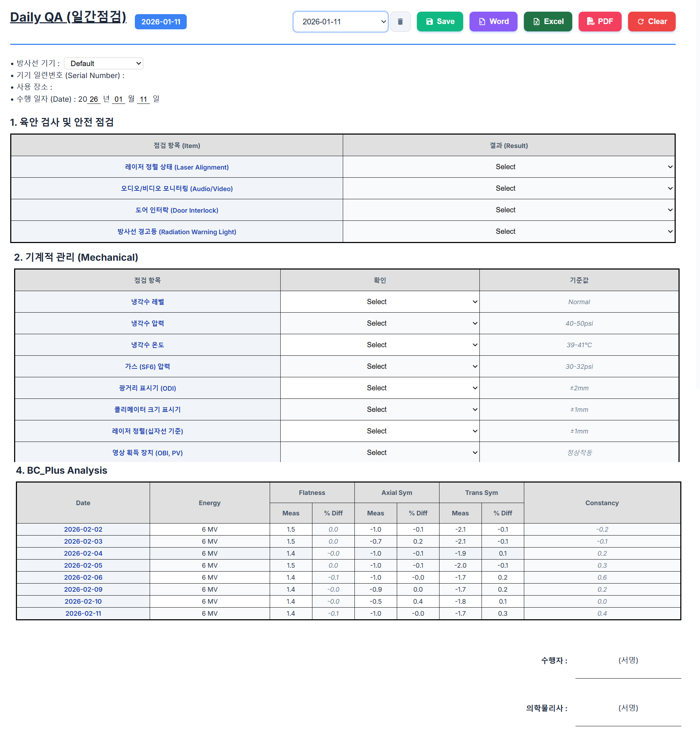Click the Constancy value 0.6

pos(602,577)
